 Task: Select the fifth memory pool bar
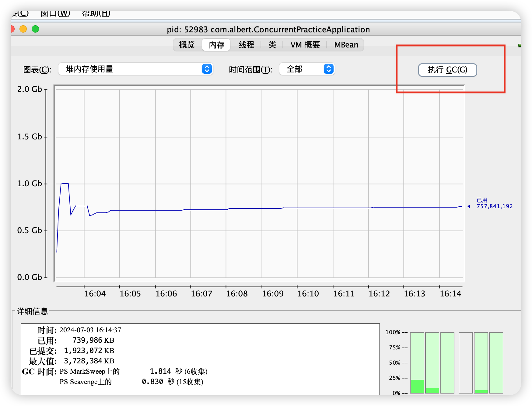(481, 362)
